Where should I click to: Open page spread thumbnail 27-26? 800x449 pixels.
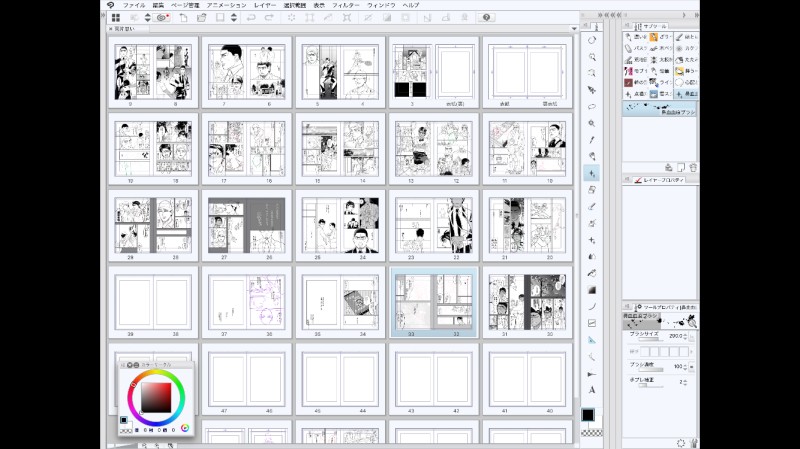[x=246, y=226]
